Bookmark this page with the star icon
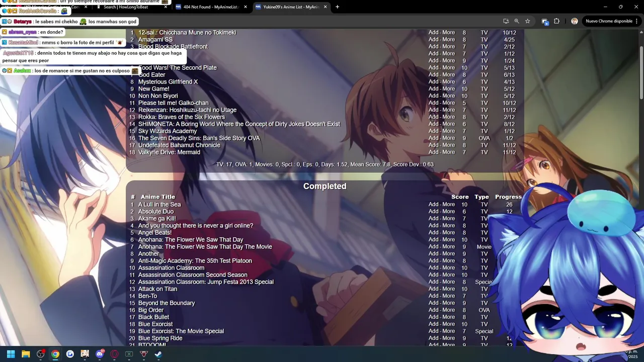This screenshot has width=644, height=362. coord(527,21)
